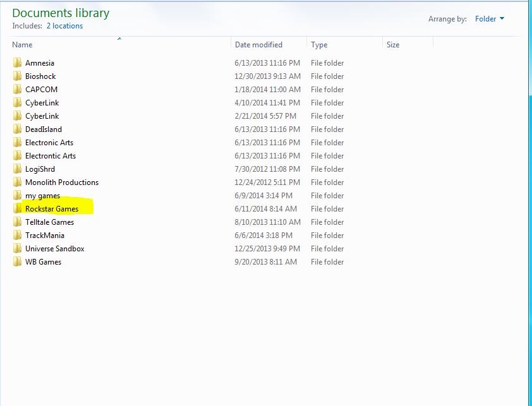Click folder icon of CyberLink modified 2/21/2014
This screenshot has width=532, height=406.
click(x=17, y=116)
